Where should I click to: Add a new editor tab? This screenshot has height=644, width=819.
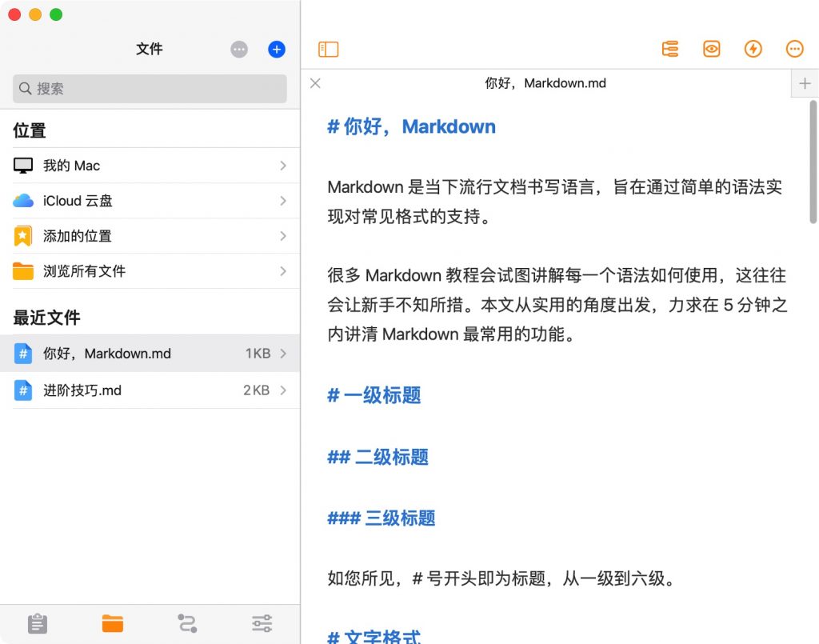click(x=805, y=83)
